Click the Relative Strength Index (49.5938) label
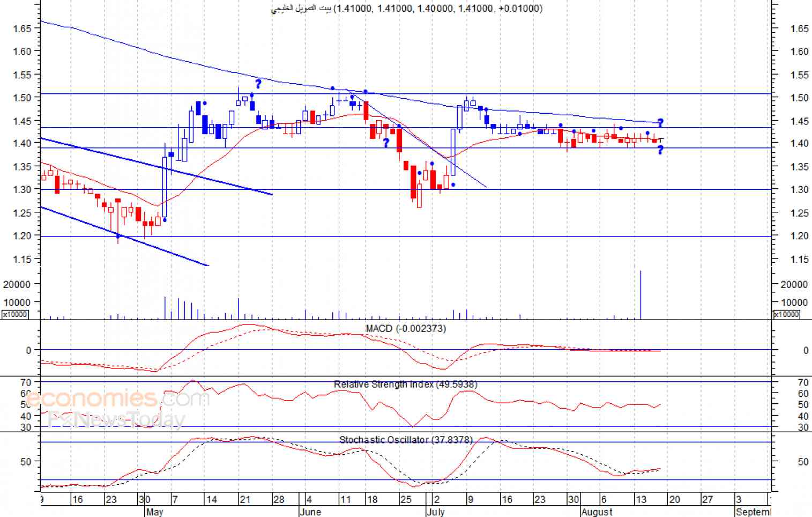The image size is (812, 517). (405, 384)
